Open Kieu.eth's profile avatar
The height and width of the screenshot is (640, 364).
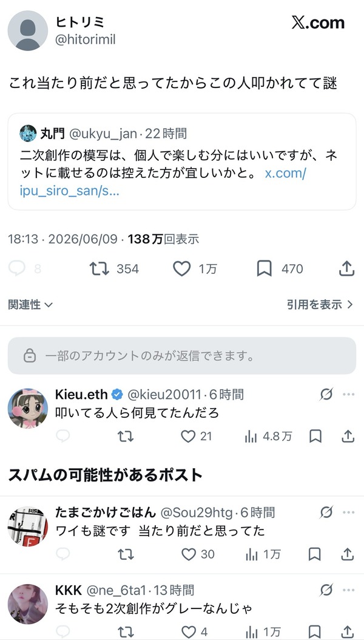tap(28, 408)
